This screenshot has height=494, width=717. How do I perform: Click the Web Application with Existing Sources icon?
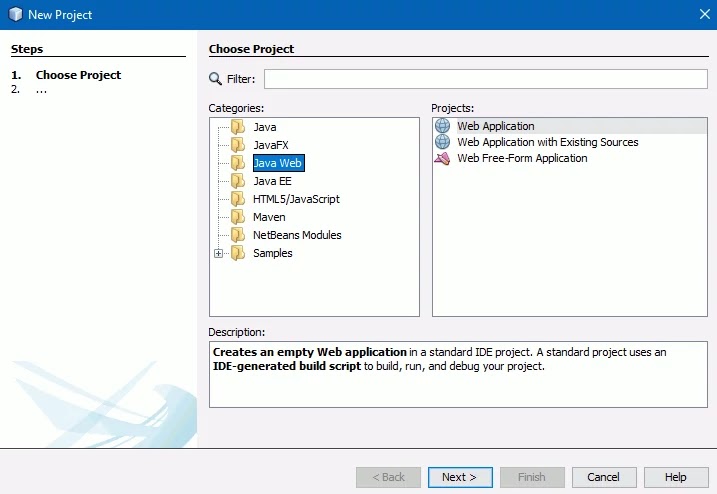(x=442, y=142)
